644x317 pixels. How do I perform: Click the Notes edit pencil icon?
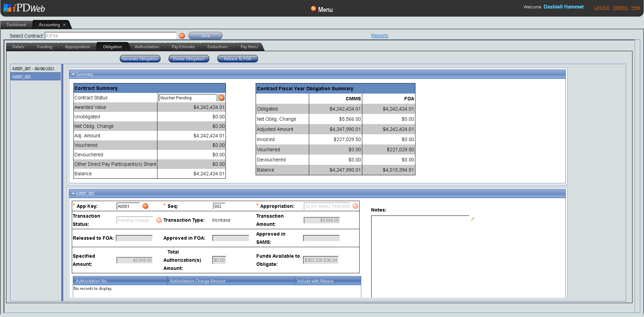coord(473,219)
